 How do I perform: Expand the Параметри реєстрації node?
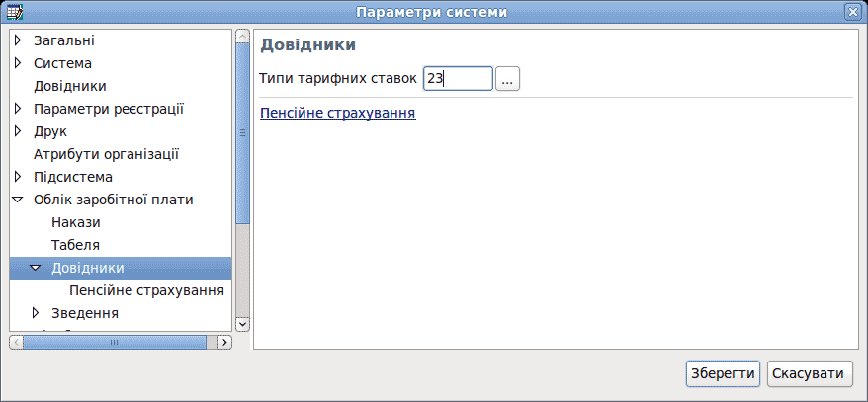tap(18, 109)
